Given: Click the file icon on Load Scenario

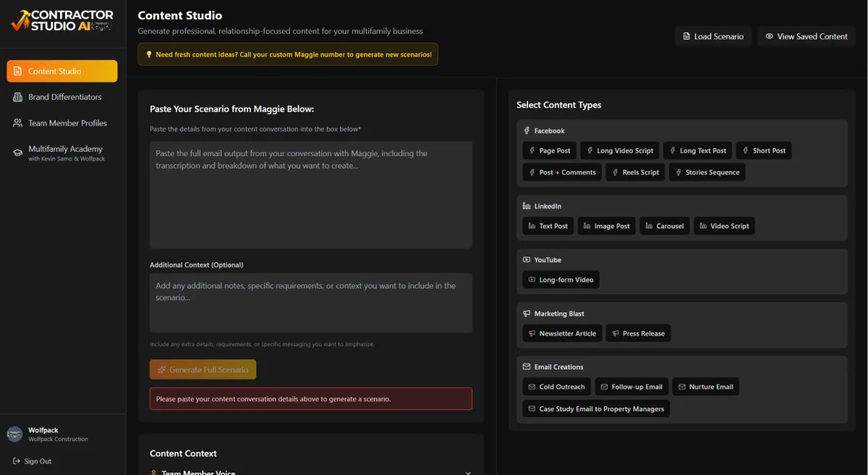Looking at the screenshot, I should pyautogui.click(x=686, y=36).
